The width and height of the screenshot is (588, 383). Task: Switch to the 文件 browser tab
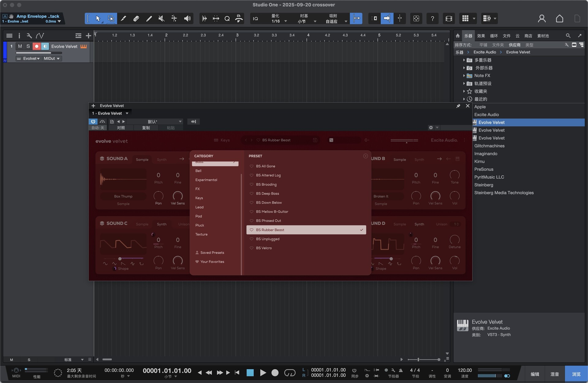click(507, 36)
